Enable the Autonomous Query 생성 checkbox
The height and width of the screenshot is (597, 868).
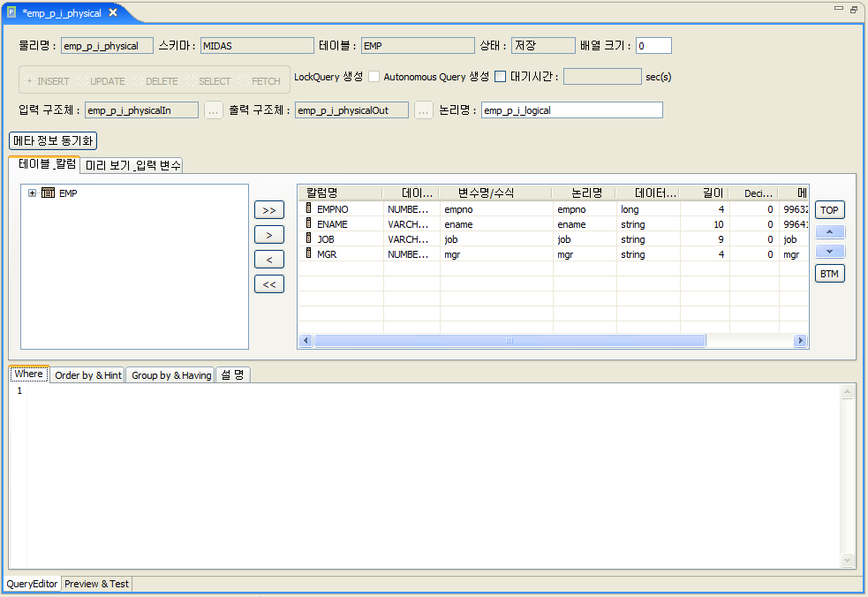[x=500, y=77]
